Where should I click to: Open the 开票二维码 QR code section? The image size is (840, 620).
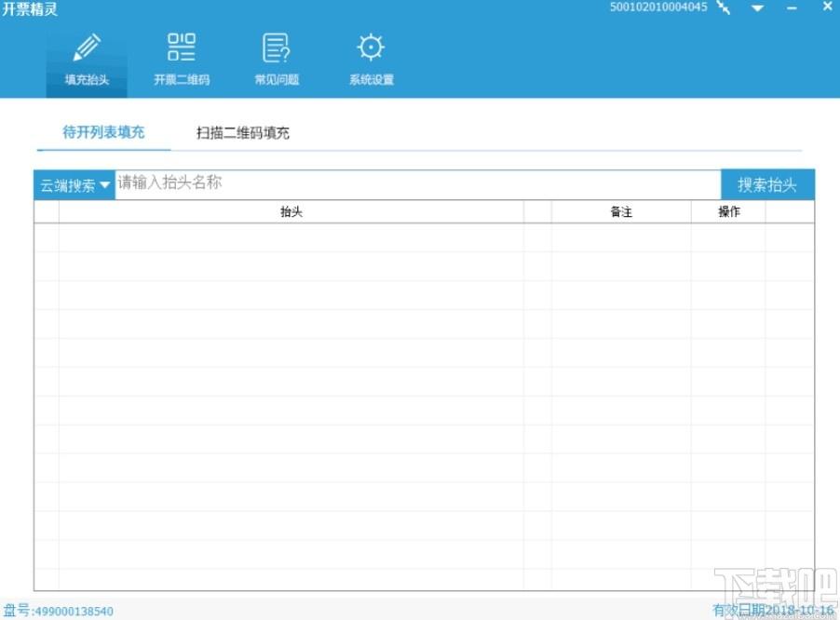click(x=182, y=60)
